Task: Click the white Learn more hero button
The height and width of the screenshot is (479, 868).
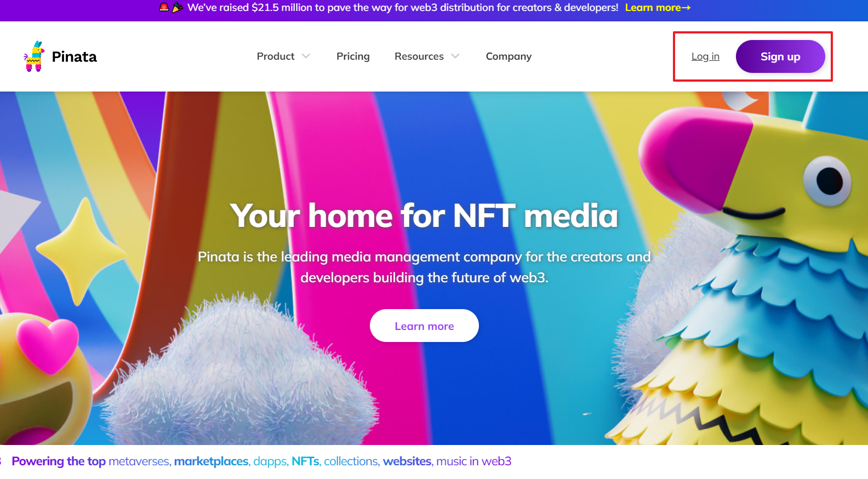Action: click(x=424, y=326)
